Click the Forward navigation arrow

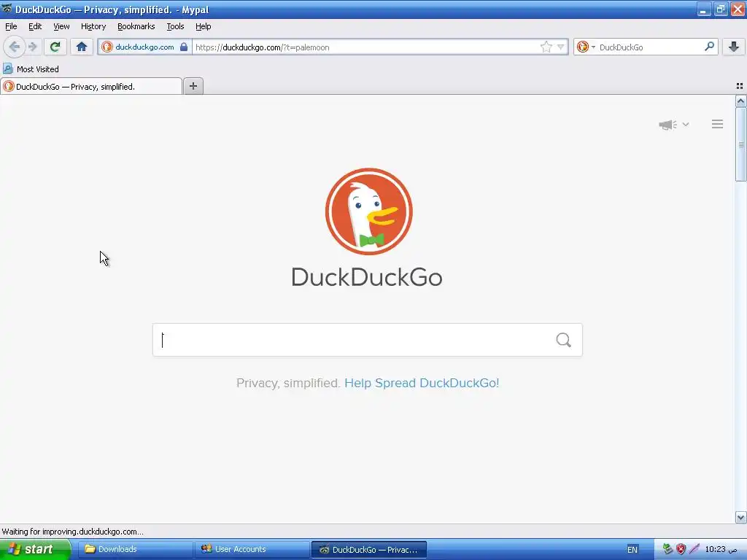[x=33, y=47]
